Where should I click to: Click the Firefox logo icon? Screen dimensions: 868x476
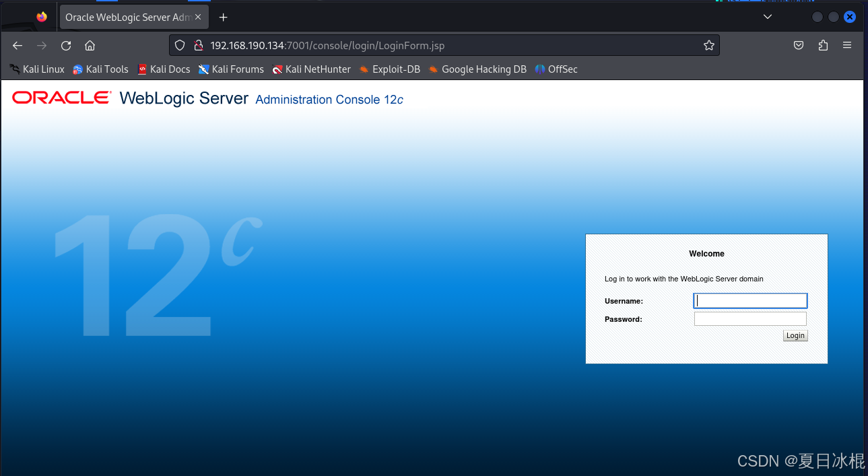click(x=42, y=17)
